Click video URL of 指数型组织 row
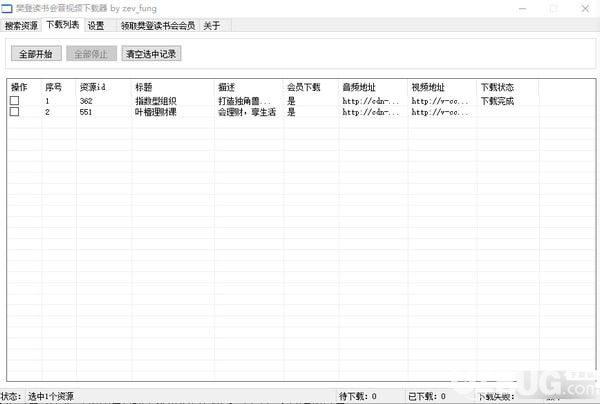This screenshot has height=404, width=600. 440,101
